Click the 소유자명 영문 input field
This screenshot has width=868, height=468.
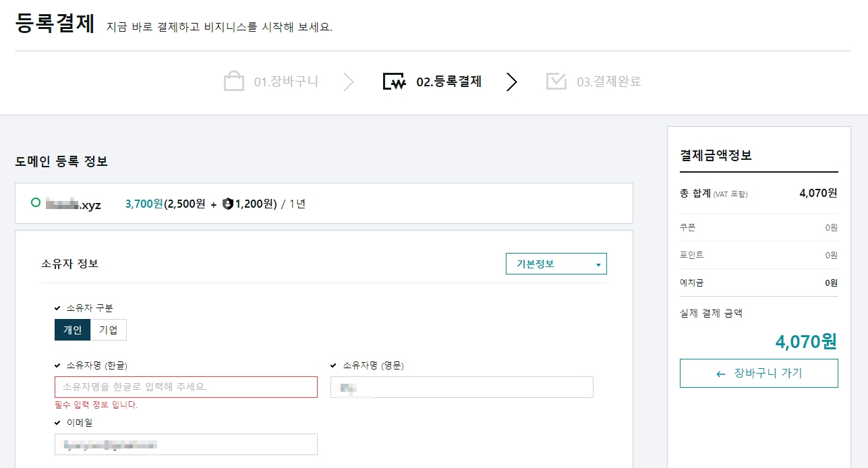461,386
